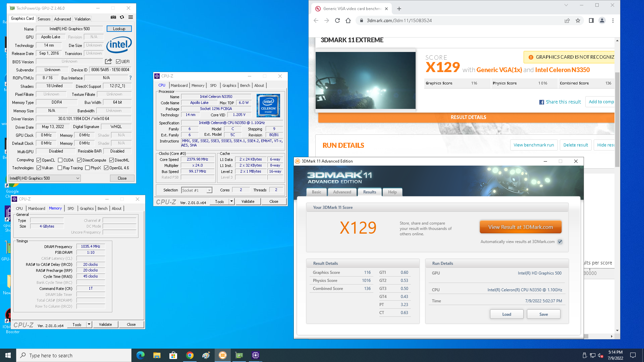Open the Advanced tab in GPU-Z
Screen dimensions: 644x362
62,19
